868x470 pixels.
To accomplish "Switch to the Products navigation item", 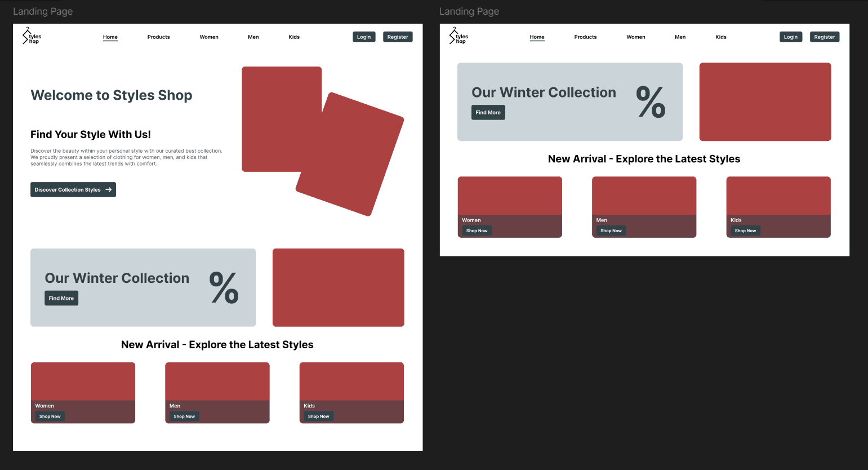I will point(158,37).
